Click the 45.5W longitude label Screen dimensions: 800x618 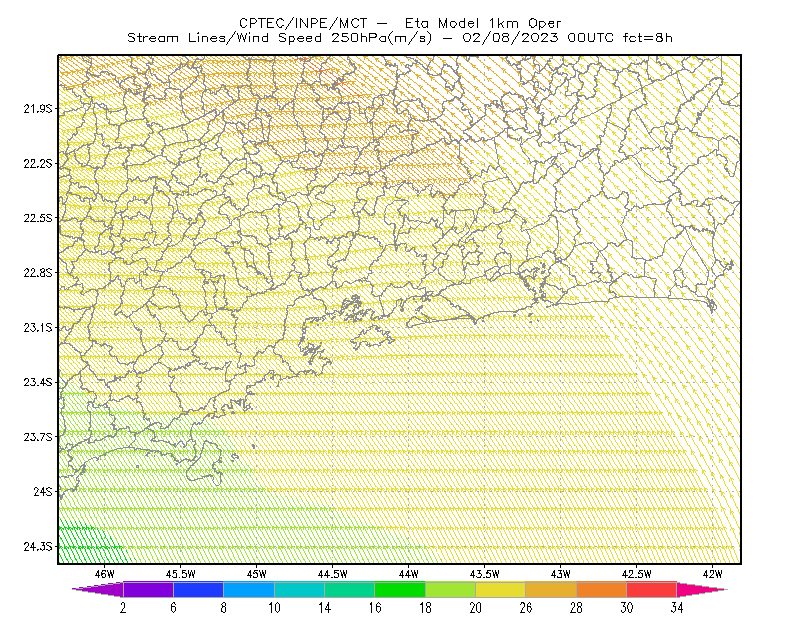click(181, 574)
